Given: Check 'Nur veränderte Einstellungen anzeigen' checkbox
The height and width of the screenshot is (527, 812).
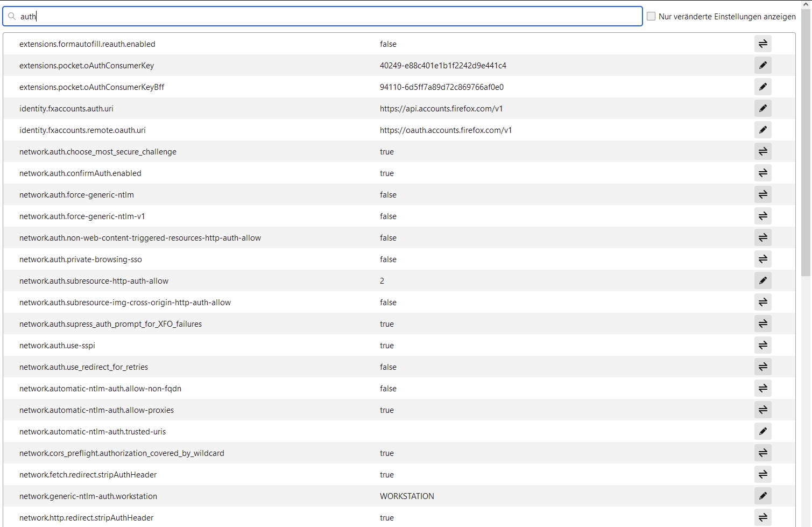Looking at the screenshot, I should pos(651,16).
